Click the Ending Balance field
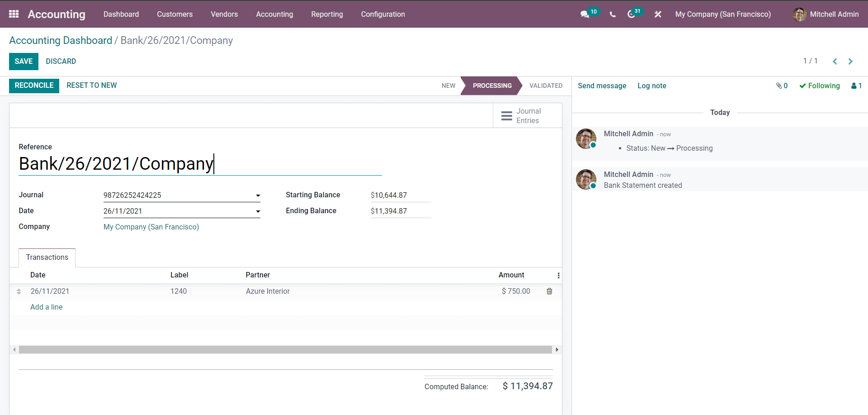Viewport: 868px width, 415px height. point(401,211)
